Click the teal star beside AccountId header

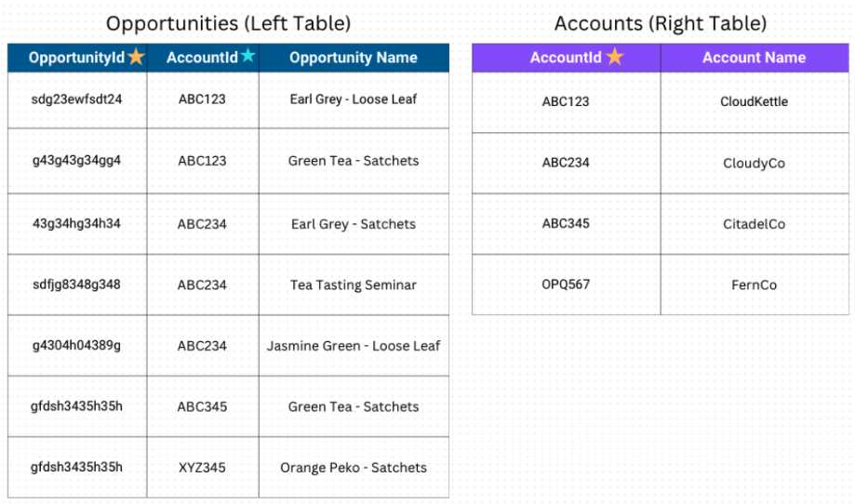248,55
